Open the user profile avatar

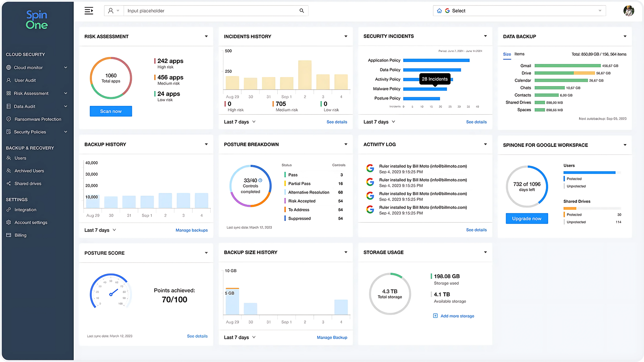(629, 11)
